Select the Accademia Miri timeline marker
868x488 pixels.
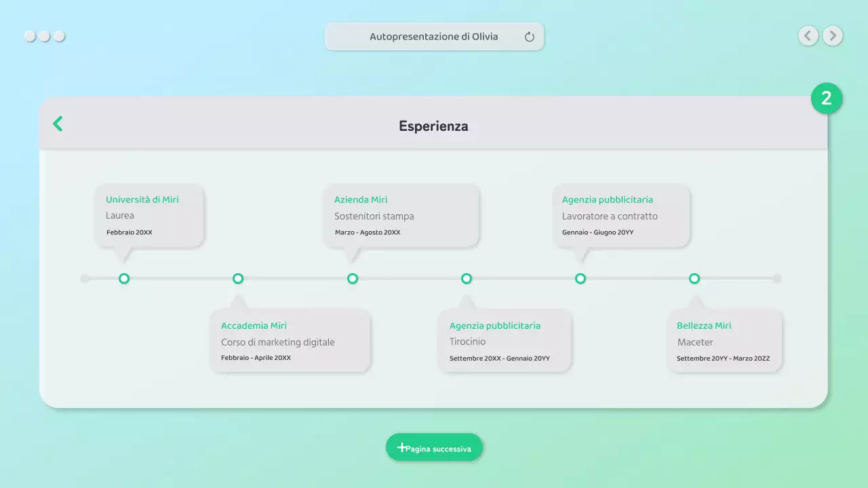point(238,278)
